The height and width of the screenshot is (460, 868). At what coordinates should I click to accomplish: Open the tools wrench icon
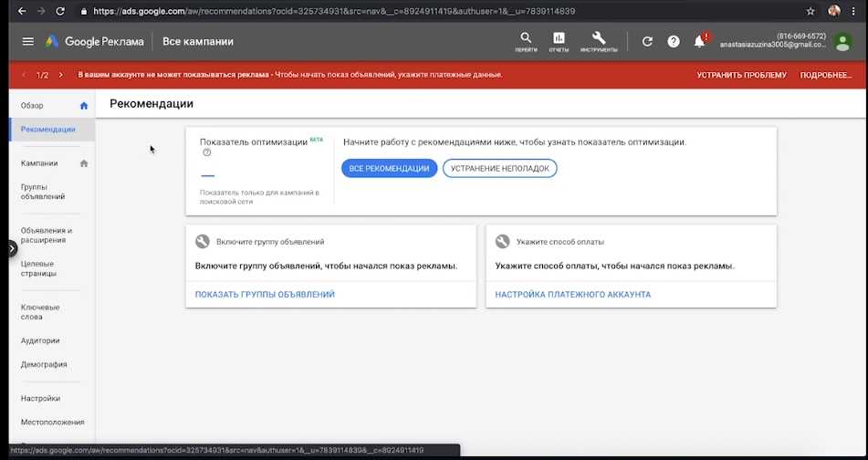pos(599,38)
